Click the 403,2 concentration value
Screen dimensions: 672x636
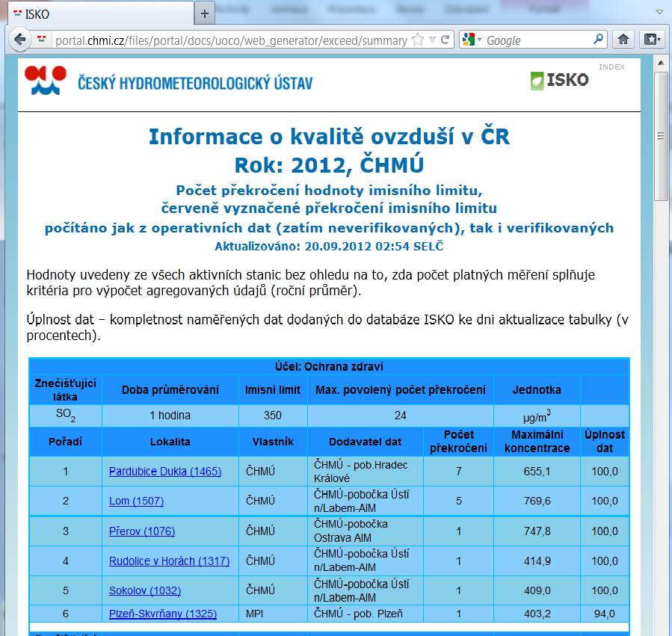pos(537,614)
